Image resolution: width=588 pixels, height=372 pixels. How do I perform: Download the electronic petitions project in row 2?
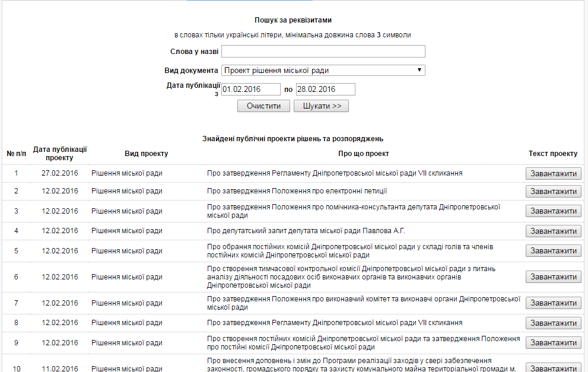point(553,191)
